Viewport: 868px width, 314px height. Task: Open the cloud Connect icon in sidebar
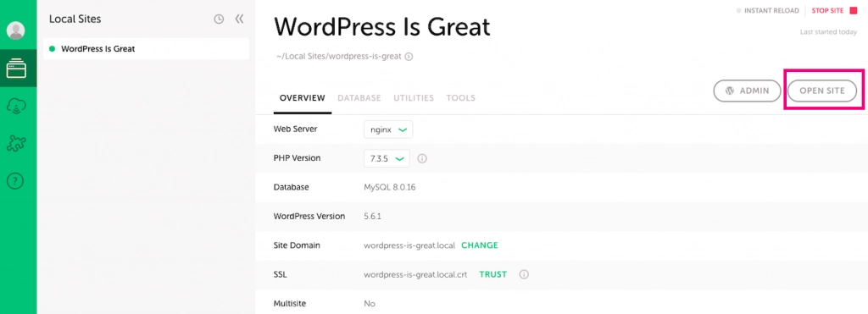[16, 106]
